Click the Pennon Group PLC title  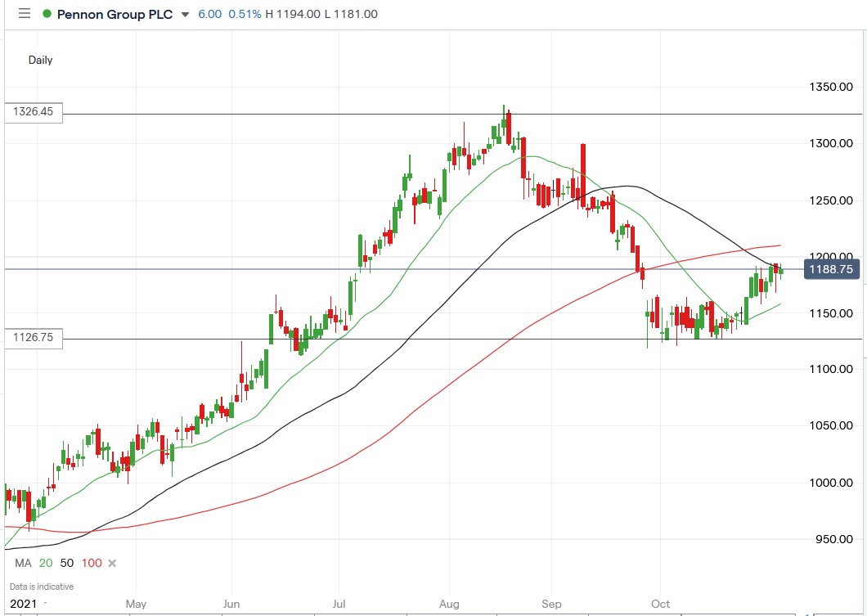[115, 14]
